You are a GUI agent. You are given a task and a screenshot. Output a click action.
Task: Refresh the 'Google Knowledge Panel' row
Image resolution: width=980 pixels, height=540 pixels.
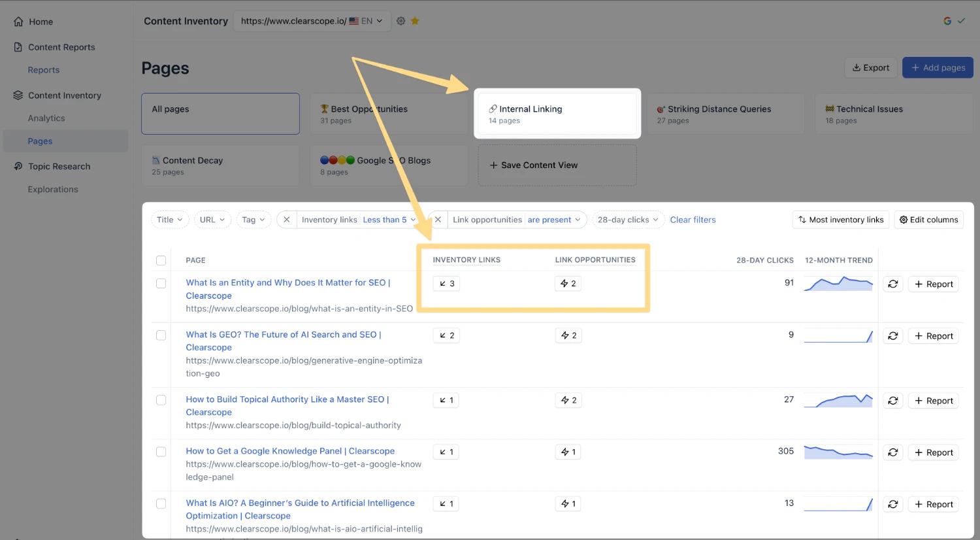893,452
